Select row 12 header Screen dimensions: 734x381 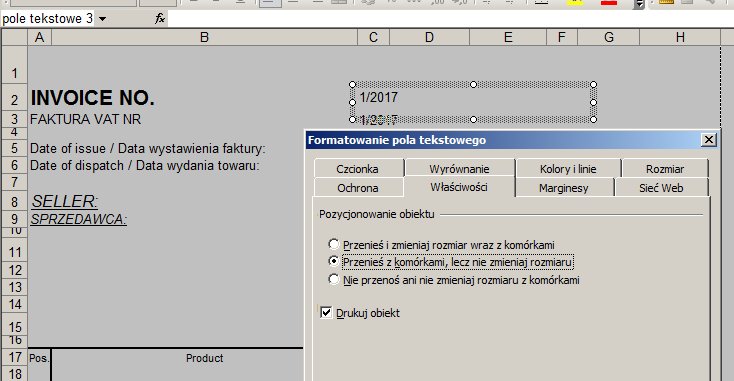click(x=15, y=270)
